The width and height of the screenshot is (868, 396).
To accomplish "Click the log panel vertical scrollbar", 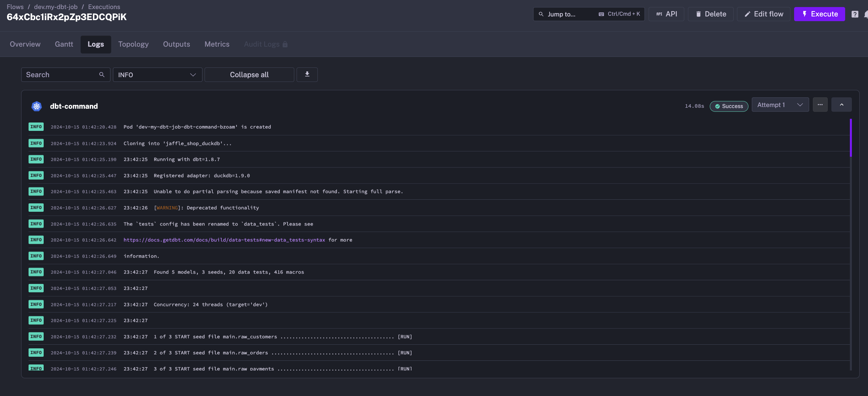I will click(x=851, y=138).
